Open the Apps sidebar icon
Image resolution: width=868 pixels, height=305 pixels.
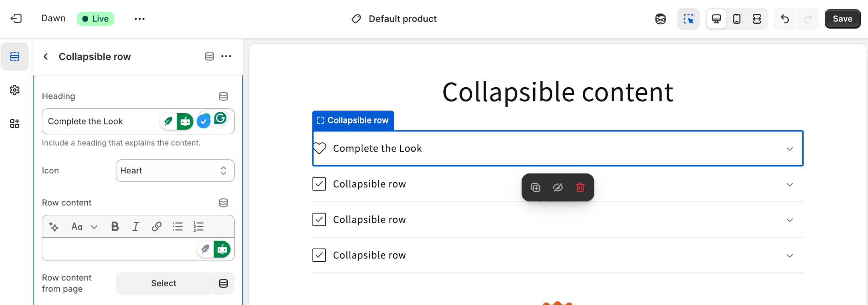15,124
